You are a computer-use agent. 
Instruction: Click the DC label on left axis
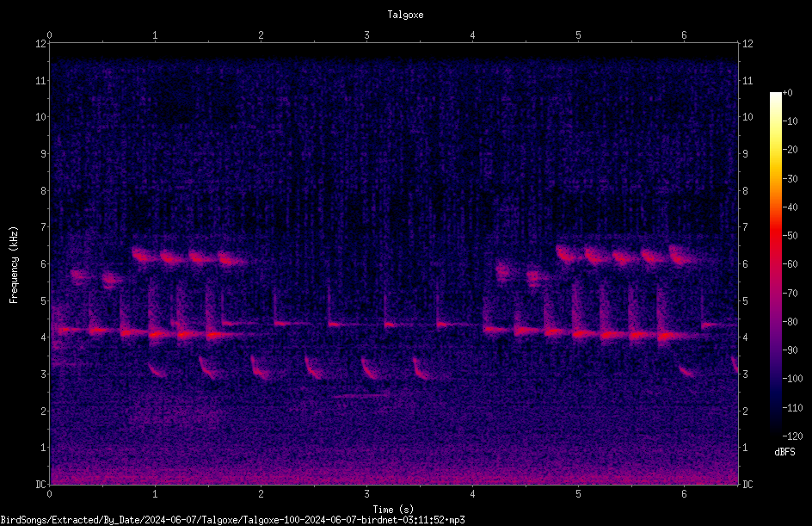click(40, 484)
